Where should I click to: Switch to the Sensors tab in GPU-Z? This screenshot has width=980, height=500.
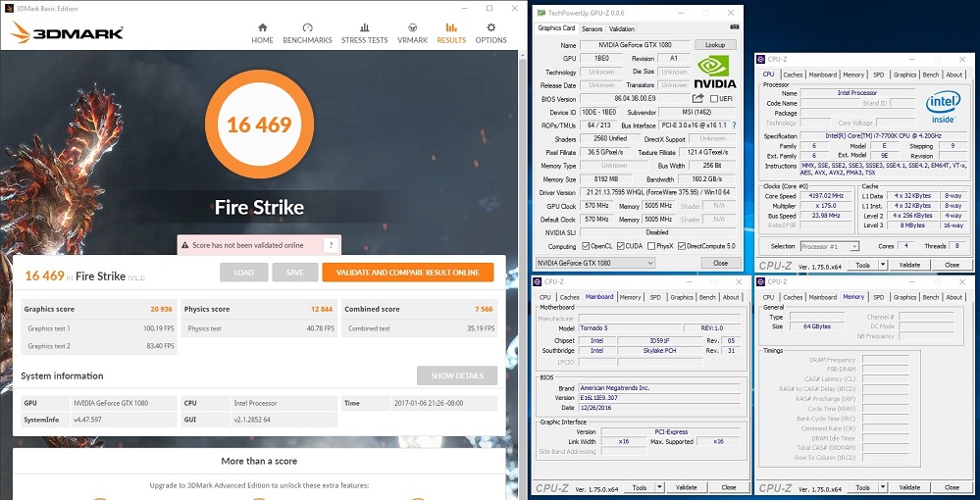(592, 28)
